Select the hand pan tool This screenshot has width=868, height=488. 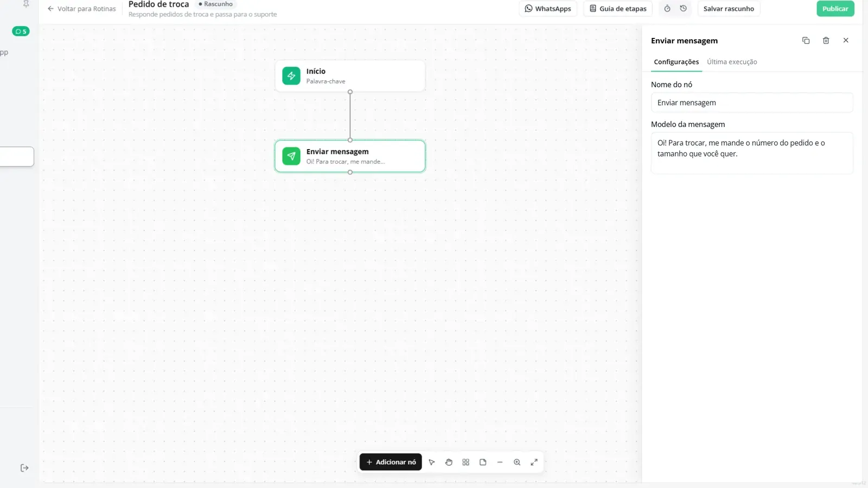tap(449, 462)
